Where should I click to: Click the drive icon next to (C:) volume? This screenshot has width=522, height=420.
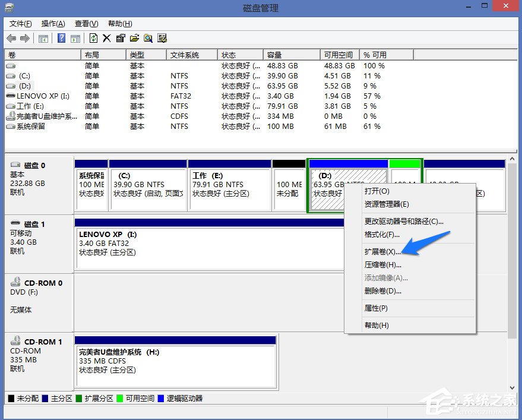10,75
